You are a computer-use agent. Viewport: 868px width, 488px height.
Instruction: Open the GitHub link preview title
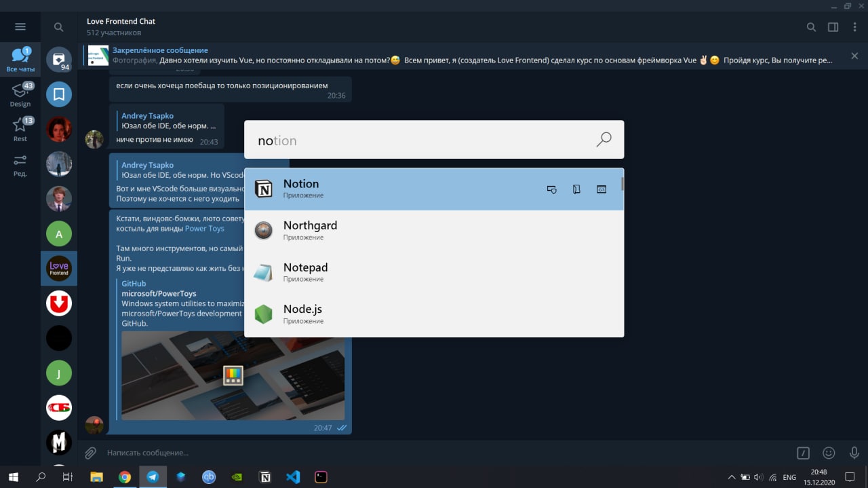[134, 284]
